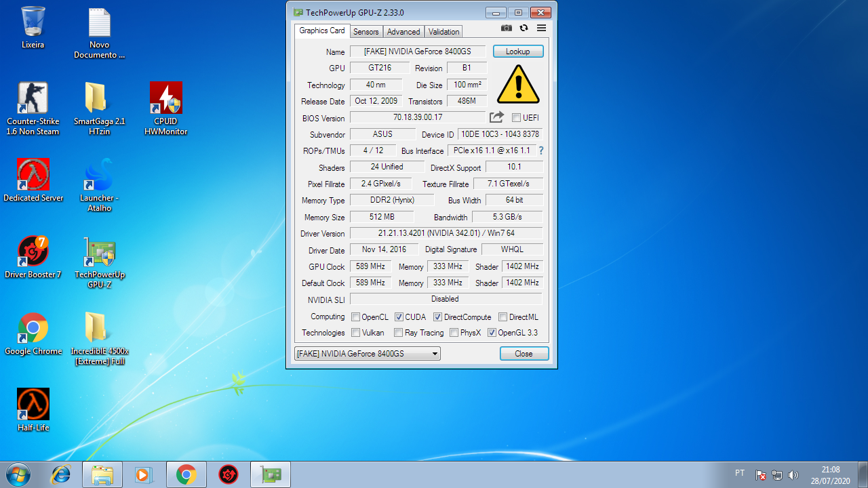Viewport: 868px width, 488px height.
Task: Open Windows Media Player from the taskbar
Action: coord(144,475)
